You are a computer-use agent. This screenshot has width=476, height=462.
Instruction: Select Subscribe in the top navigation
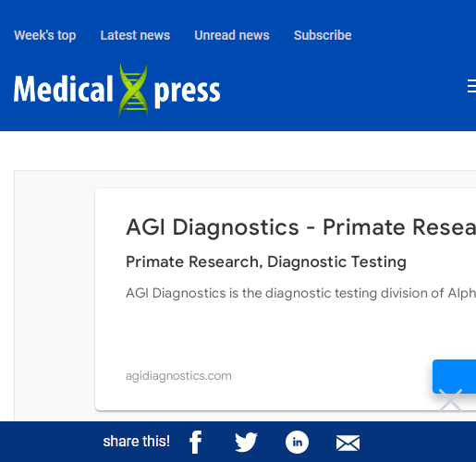[x=323, y=35]
